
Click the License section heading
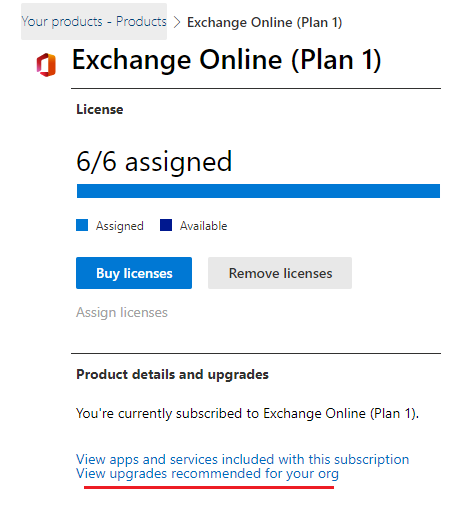click(x=100, y=109)
